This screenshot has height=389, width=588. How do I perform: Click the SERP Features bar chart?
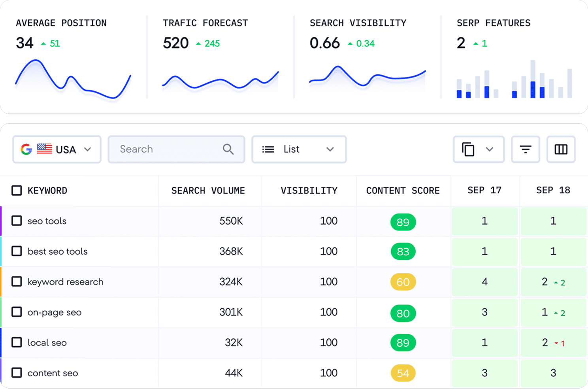pyautogui.click(x=514, y=79)
